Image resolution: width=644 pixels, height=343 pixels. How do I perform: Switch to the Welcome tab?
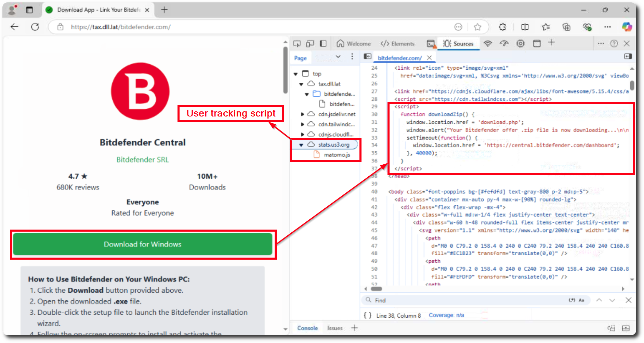(354, 44)
